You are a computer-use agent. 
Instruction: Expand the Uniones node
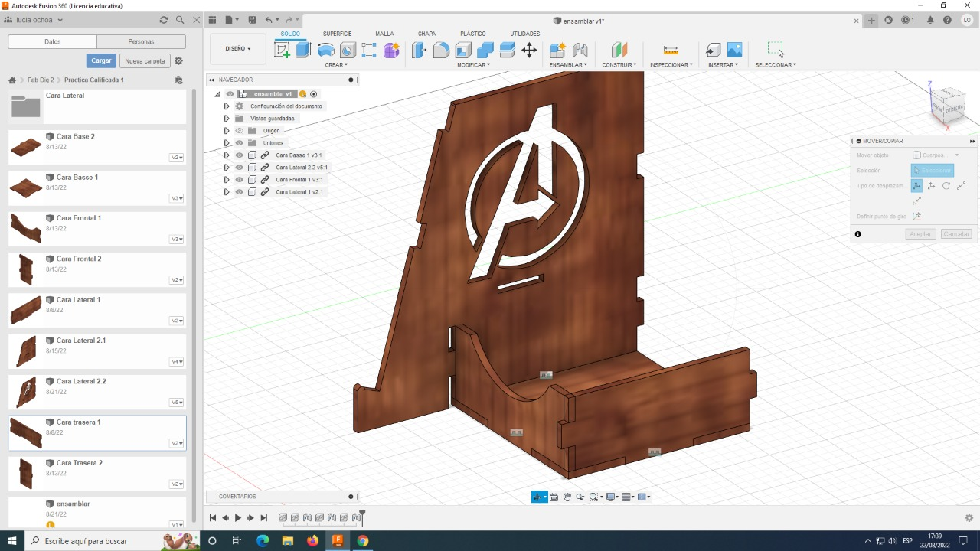pos(227,143)
